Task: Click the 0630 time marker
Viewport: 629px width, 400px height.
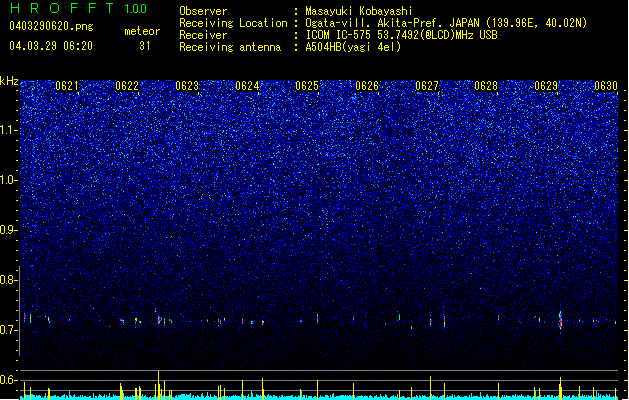Action: pos(606,86)
